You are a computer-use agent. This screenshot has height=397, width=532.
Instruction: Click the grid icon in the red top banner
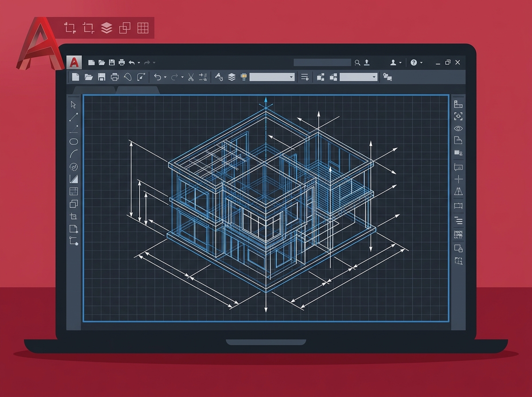[x=143, y=28]
